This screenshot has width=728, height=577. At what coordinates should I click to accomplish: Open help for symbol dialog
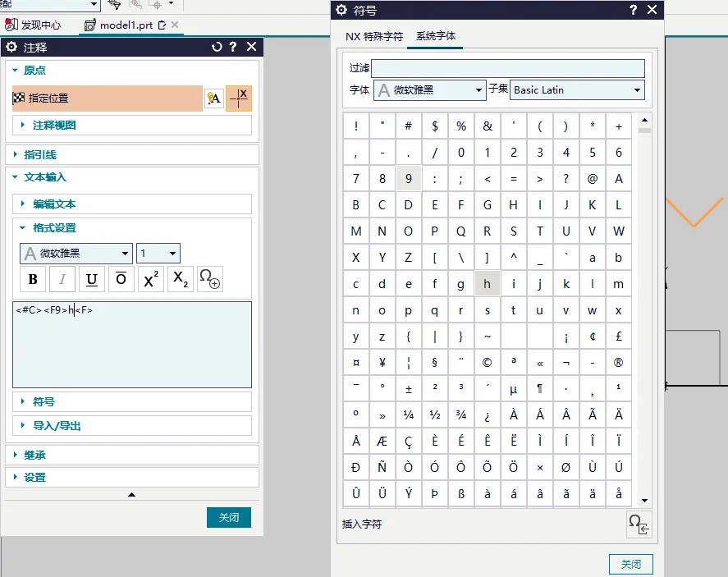pyautogui.click(x=633, y=10)
